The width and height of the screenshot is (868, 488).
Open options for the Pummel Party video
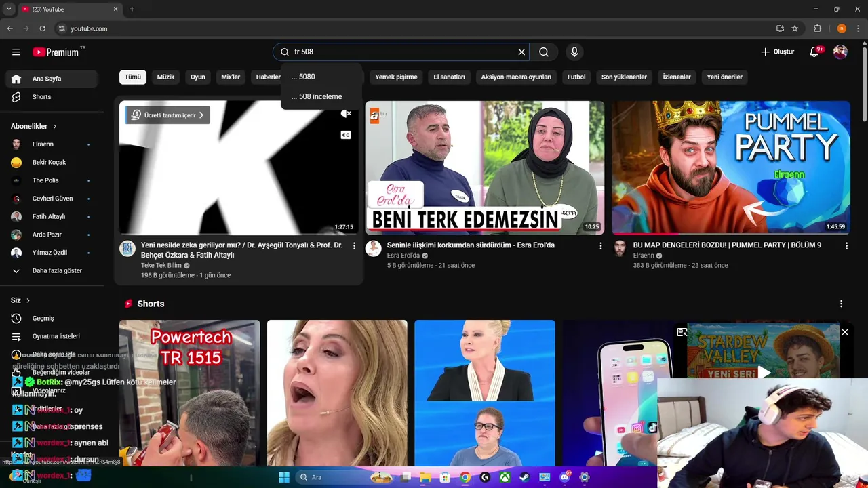[x=846, y=246]
